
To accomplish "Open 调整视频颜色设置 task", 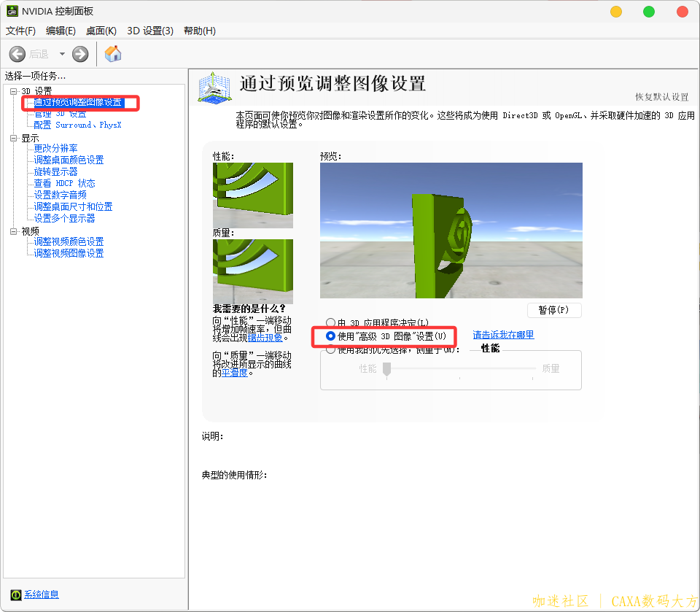I will point(69,241).
